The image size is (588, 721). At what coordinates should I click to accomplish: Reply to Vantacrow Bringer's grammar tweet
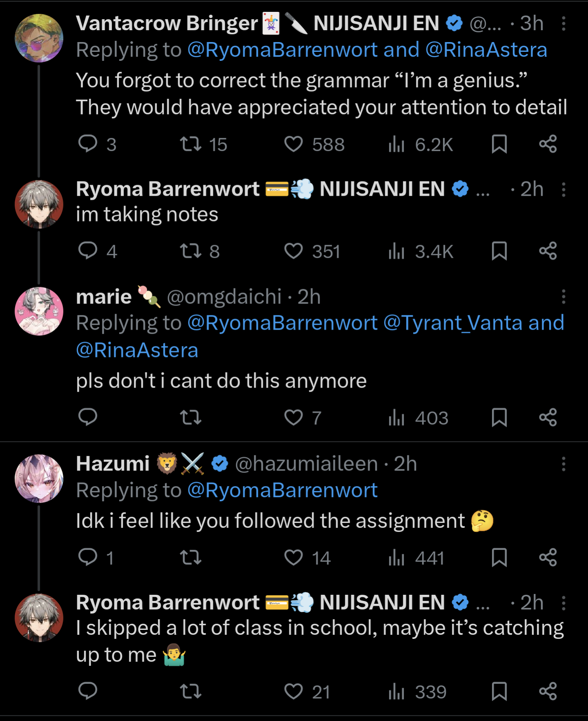click(x=88, y=144)
